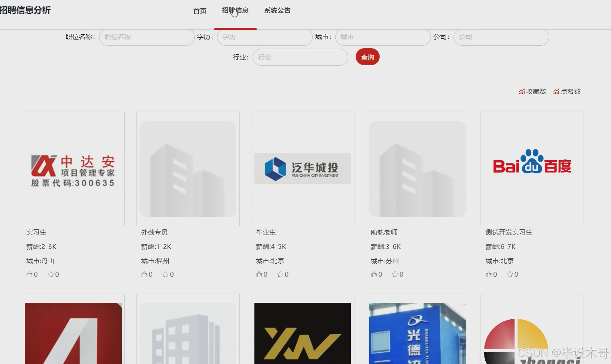Click the 城市:福州 text
611x364 pixels.
(155, 261)
